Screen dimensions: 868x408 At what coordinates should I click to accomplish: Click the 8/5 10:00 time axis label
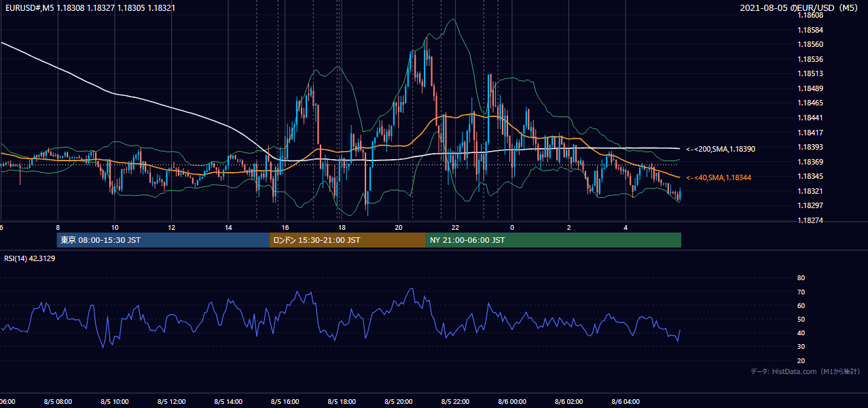[114, 402]
